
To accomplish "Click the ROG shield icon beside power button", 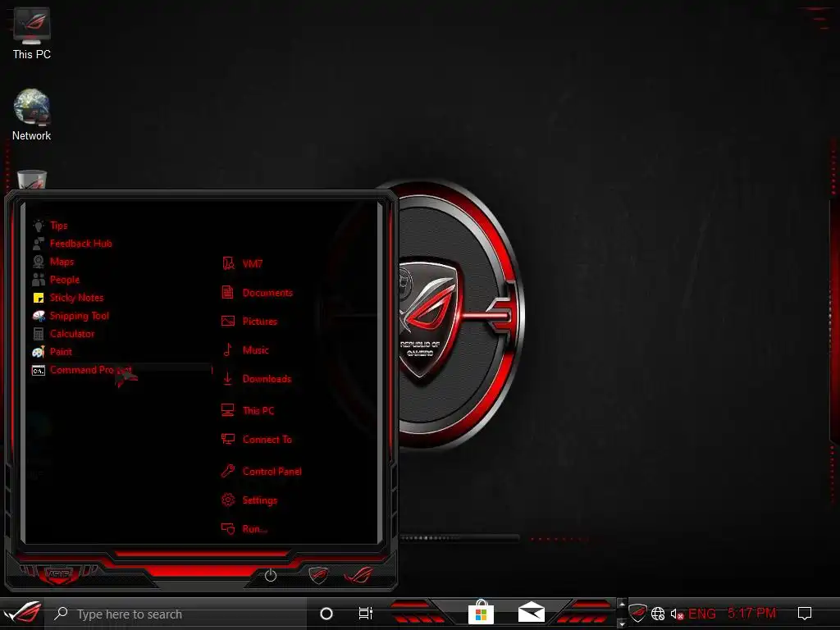I will click(x=318, y=575).
